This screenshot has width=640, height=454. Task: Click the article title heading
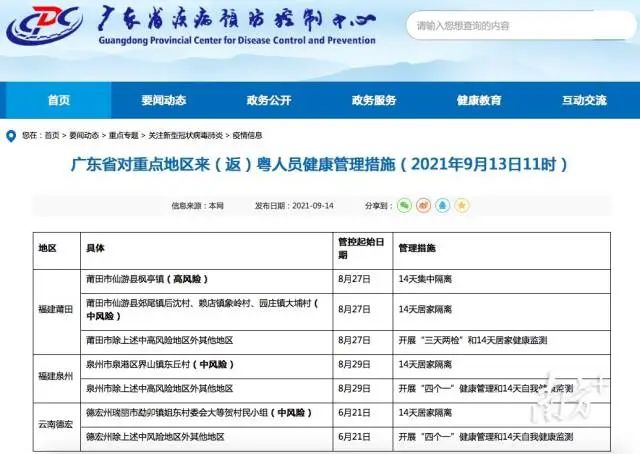pyautogui.click(x=319, y=165)
